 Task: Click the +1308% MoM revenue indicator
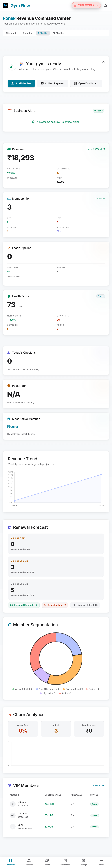pyautogui.click(x=96, y=149)
